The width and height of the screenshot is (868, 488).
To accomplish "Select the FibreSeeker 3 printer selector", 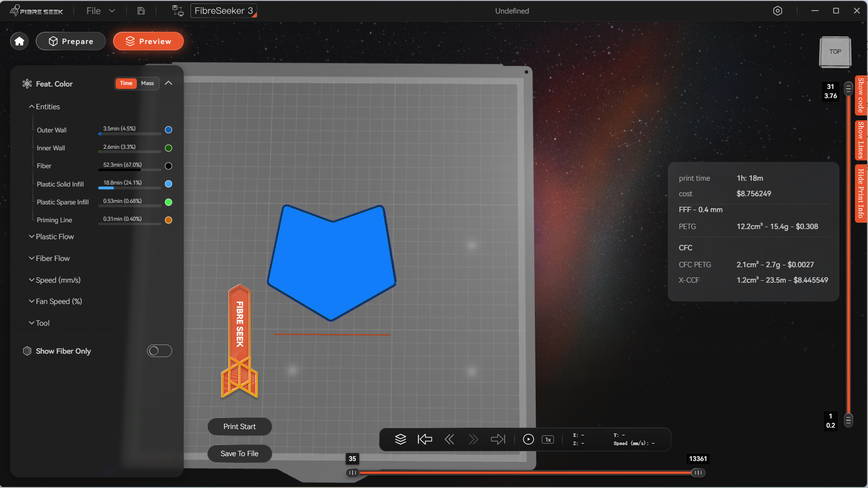I will tap(224, 11).
